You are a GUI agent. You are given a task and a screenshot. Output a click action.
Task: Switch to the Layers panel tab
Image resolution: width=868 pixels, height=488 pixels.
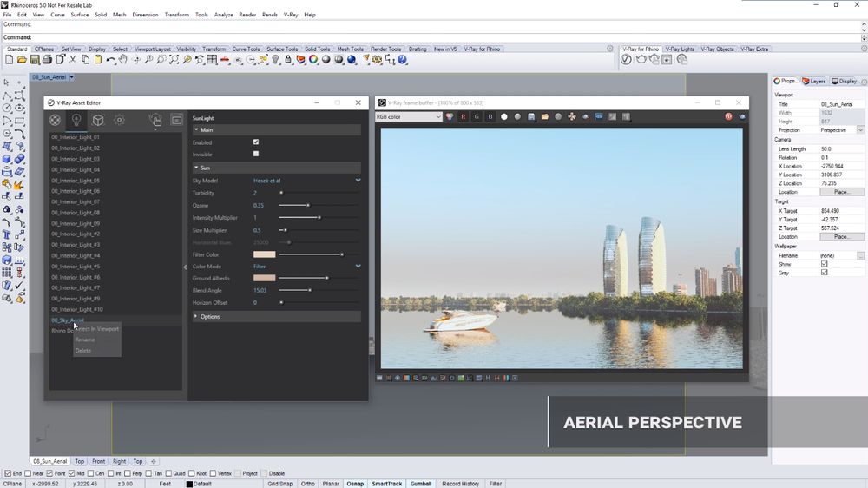[814, 82]
